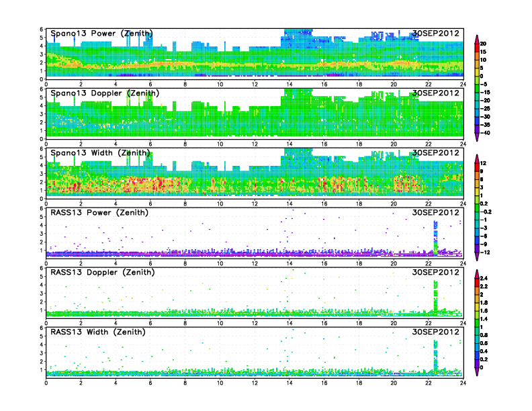532x411 pixels.
Task: Click the hour 22 tick under RASS13 Width panel
Action: pyautogui.click(x=429, y=383)
